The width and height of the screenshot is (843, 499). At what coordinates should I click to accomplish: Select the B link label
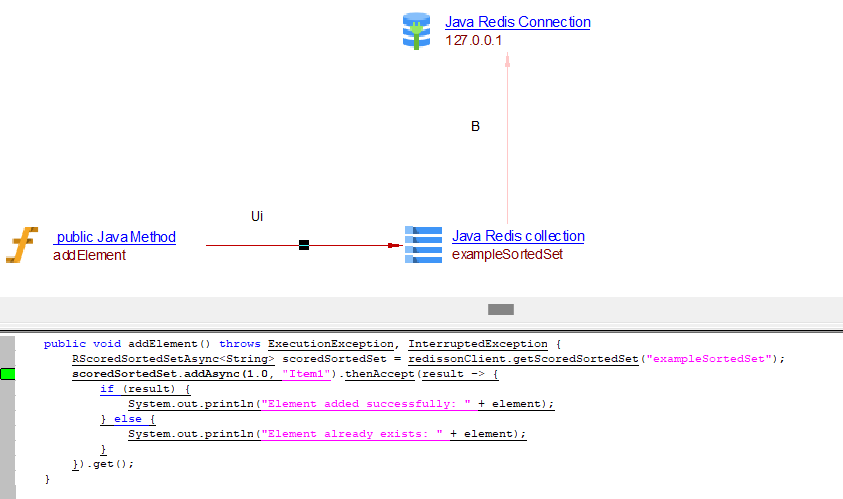coord(475,127)
